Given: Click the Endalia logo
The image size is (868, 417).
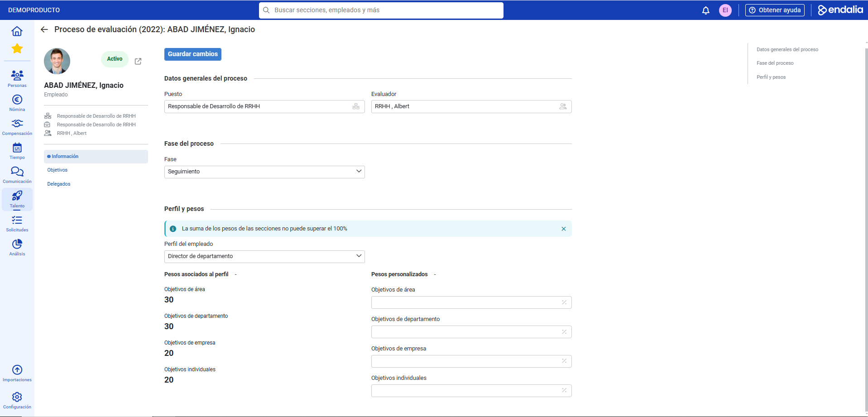Looking at the screenshot, I should 840,10.
